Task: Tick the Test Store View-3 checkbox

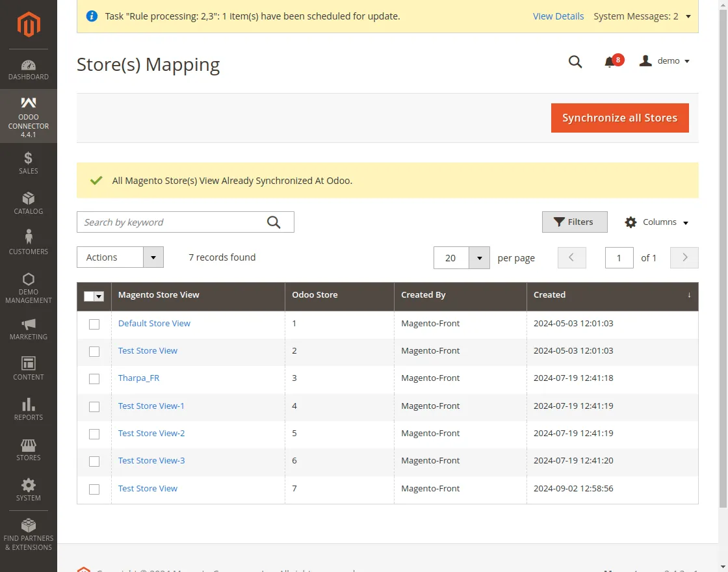Action: tap(94, 461)
